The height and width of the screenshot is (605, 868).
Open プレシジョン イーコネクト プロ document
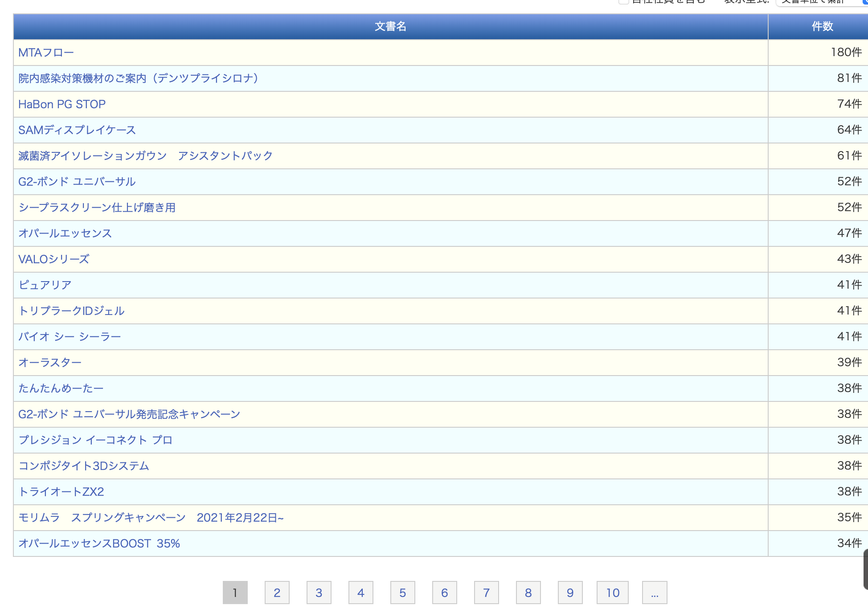click(95, 440)
